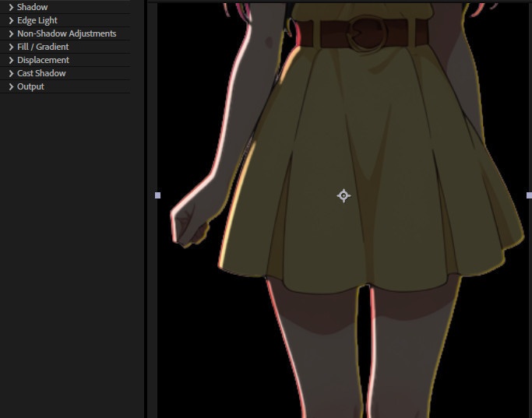Expand the Non-Shadow Adjustments group

(x=11, y=33)
